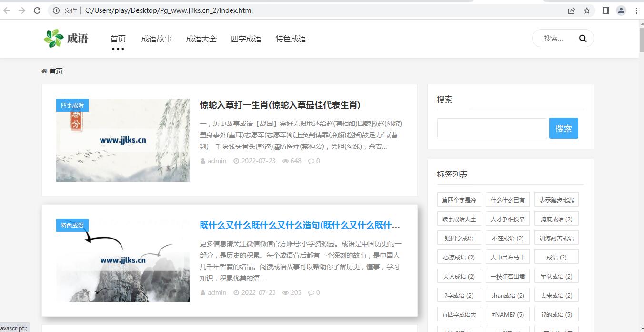
Task: Focus the sidebar search text box
Action: tap(492, 129)
